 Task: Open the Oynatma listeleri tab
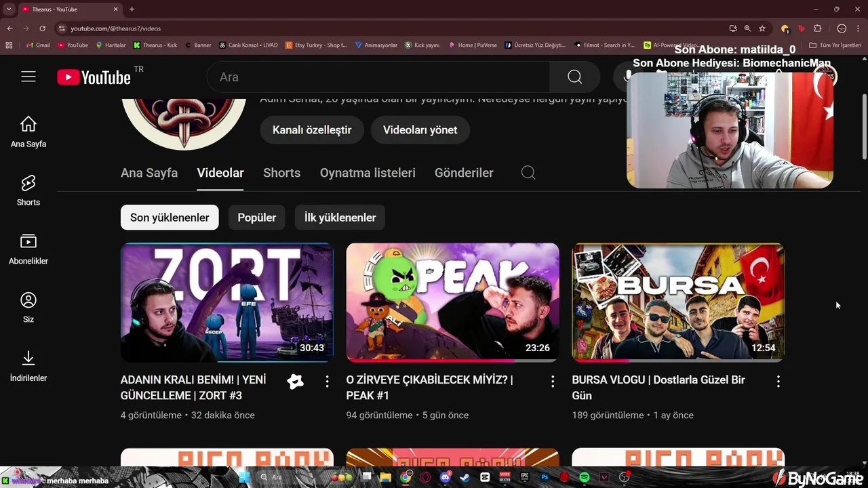[x=368, y=173]
